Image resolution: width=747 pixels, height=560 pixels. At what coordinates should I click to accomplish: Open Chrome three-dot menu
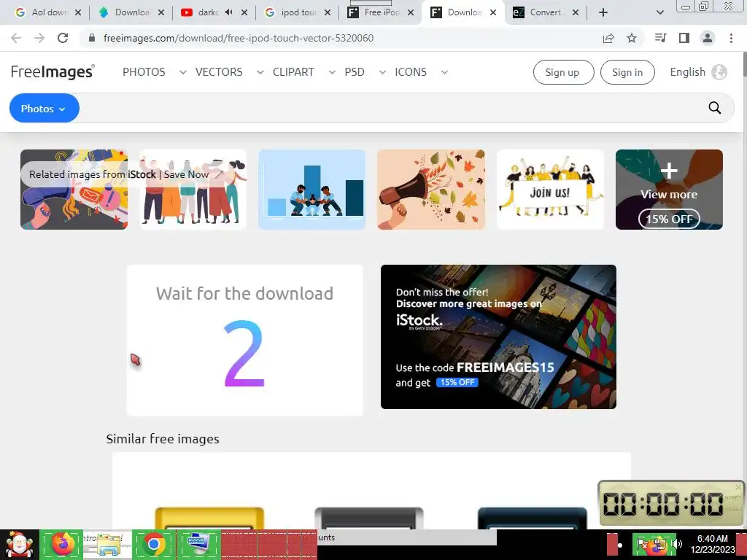[731, 38]
